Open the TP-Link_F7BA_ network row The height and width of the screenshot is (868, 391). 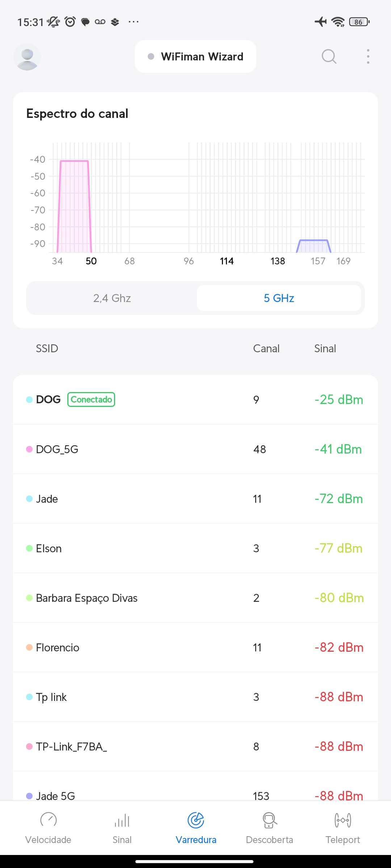tap(195, 746)
